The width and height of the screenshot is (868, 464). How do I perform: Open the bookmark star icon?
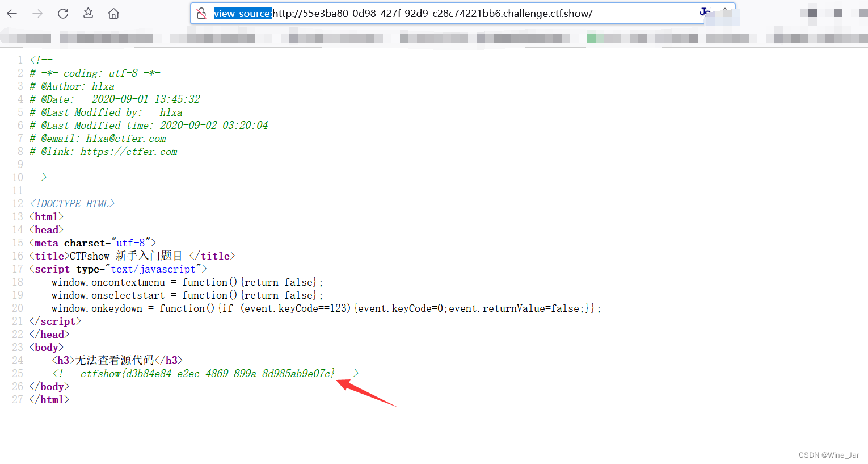(89, 13)
